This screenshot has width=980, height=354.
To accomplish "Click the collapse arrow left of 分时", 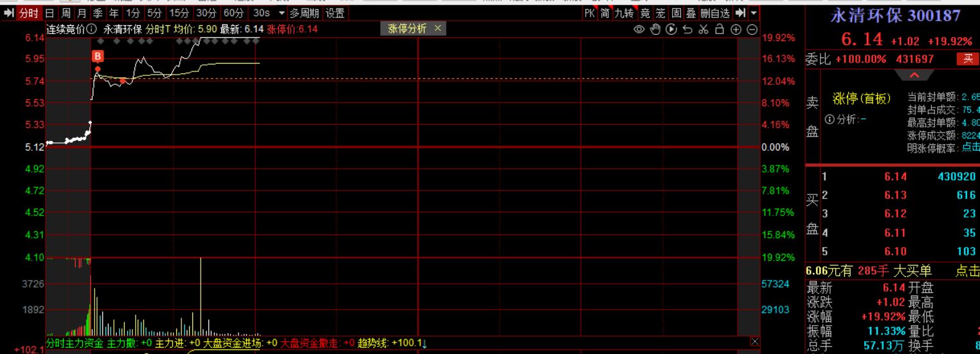I will 8,13.
